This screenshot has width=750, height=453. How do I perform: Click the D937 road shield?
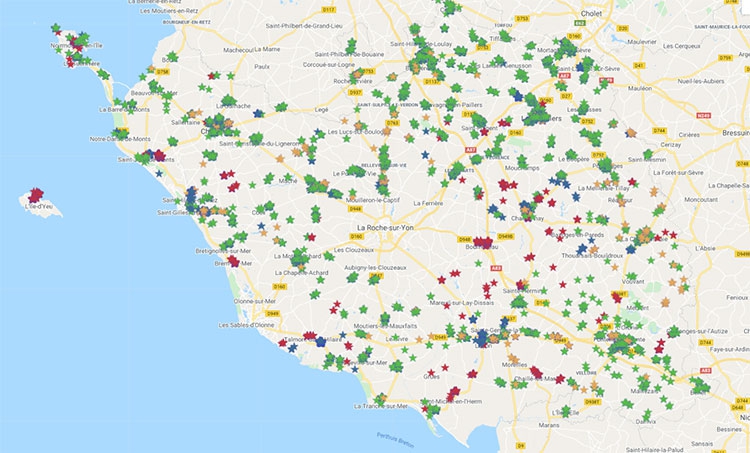click(x=355, y=92)
